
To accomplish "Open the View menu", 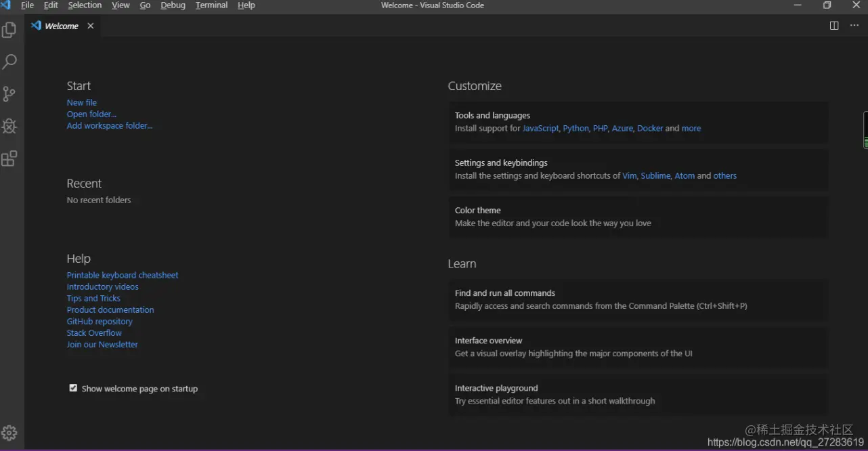I will click(121, 5).
